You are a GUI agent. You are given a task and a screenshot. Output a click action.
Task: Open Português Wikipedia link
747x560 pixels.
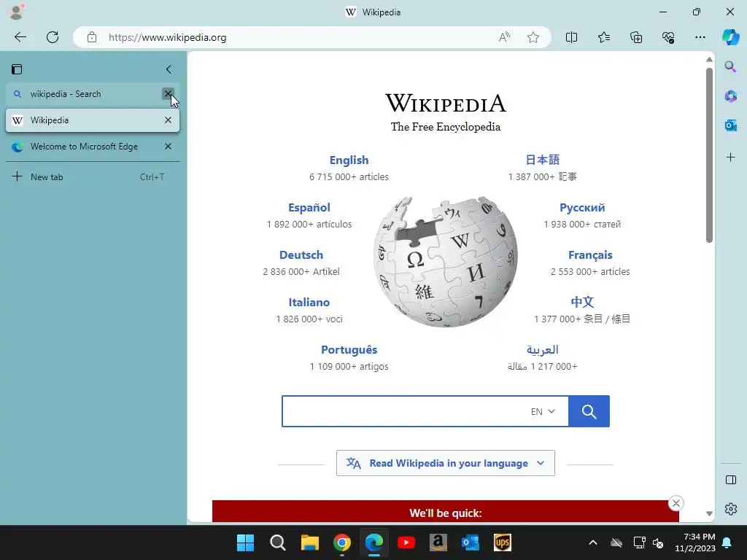349,349
